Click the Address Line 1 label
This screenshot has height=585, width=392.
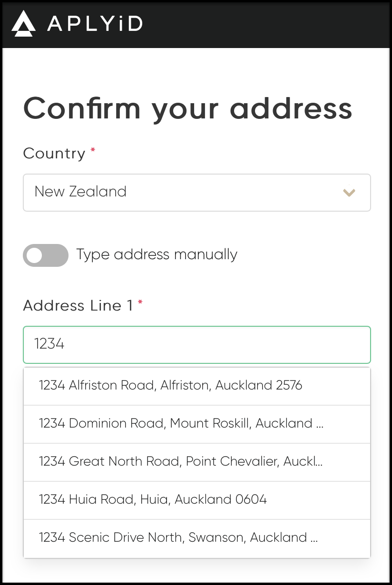tap(78, 306)
